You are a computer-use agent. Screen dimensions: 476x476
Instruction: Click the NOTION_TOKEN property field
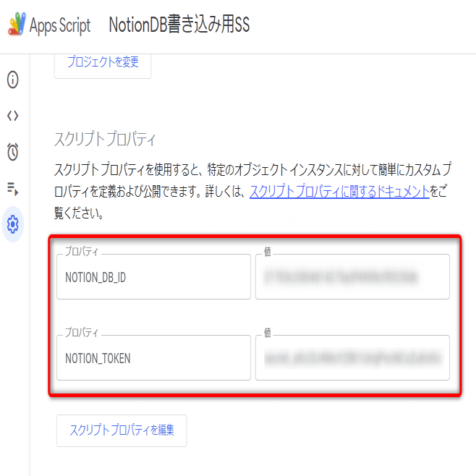point(153,358)
